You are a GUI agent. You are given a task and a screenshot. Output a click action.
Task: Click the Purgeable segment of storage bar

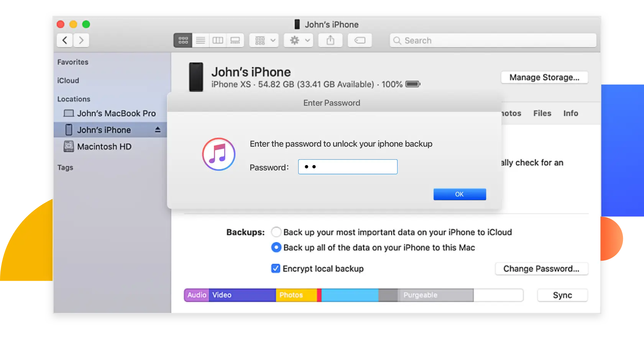(x=435, y=295)
